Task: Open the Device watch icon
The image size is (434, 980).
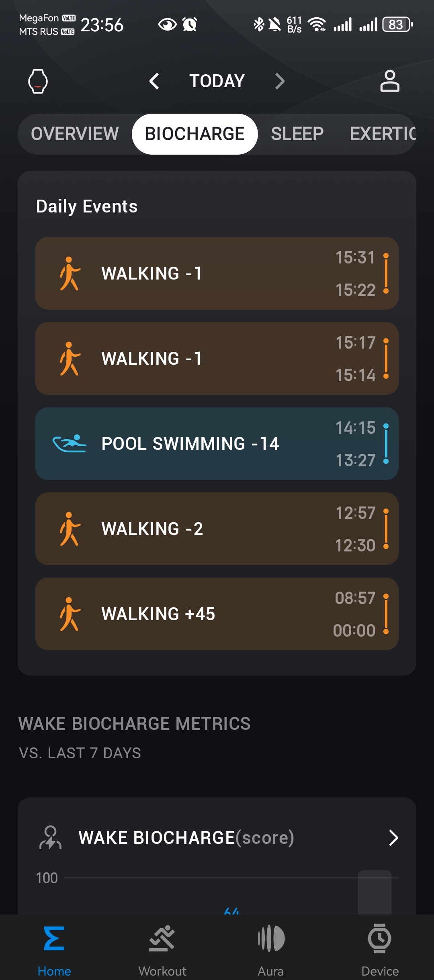Action: pyautogui.click(x=380, y=939)
